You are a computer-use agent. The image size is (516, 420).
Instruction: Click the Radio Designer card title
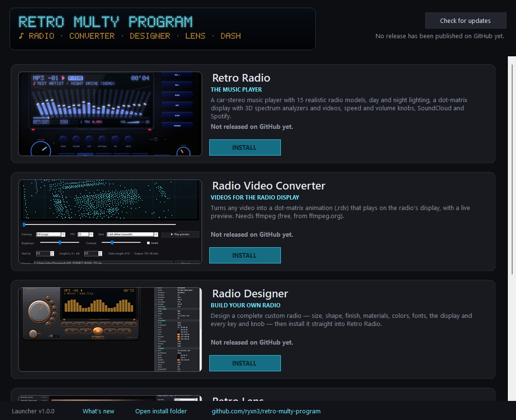click(x=250, y=294)
